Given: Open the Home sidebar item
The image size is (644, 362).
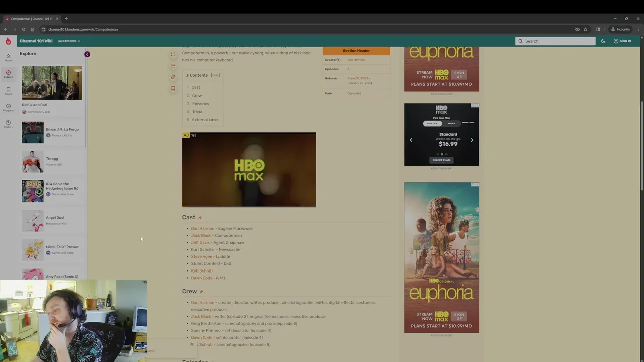Looking at the screenshot, I should point(8,57).
